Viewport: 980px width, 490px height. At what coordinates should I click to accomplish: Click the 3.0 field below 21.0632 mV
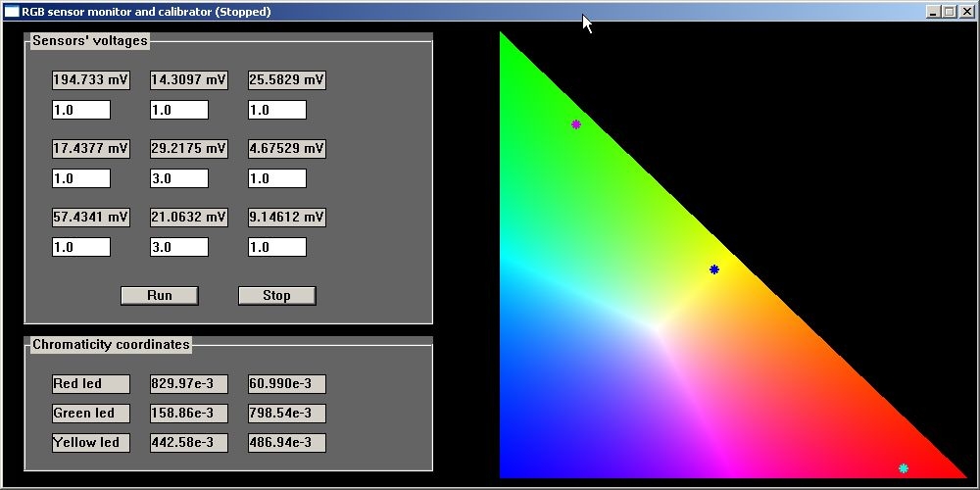coord(179,247)
